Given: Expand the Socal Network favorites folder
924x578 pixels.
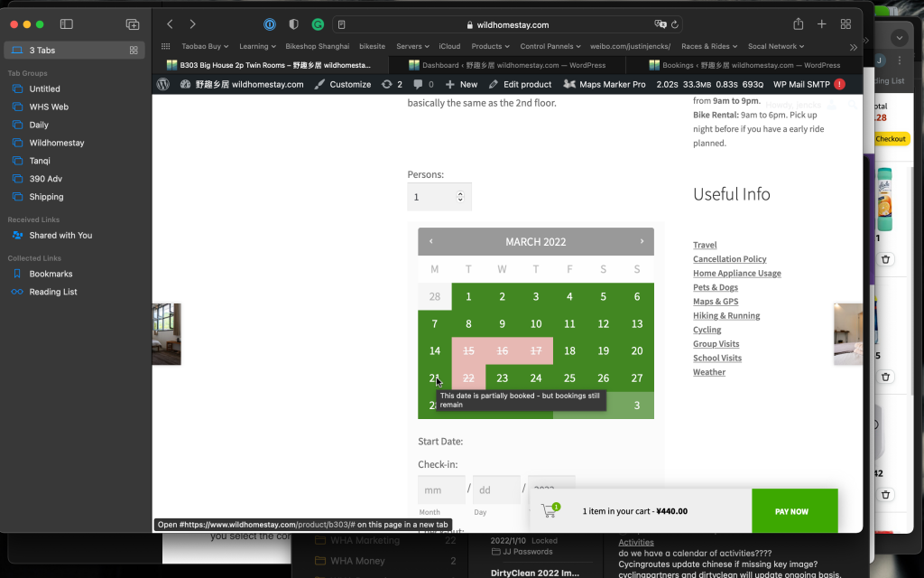Looking at the screenshot, I should coord(776,46).
